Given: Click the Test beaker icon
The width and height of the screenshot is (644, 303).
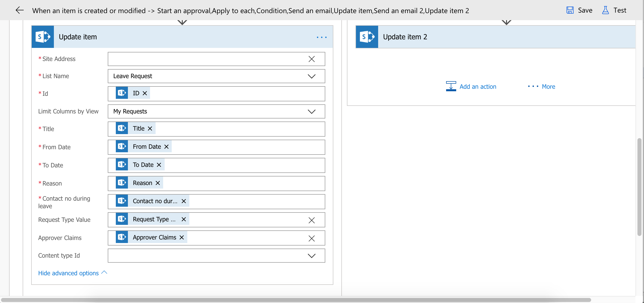Looking at the screenshot, I should (605, 10).
